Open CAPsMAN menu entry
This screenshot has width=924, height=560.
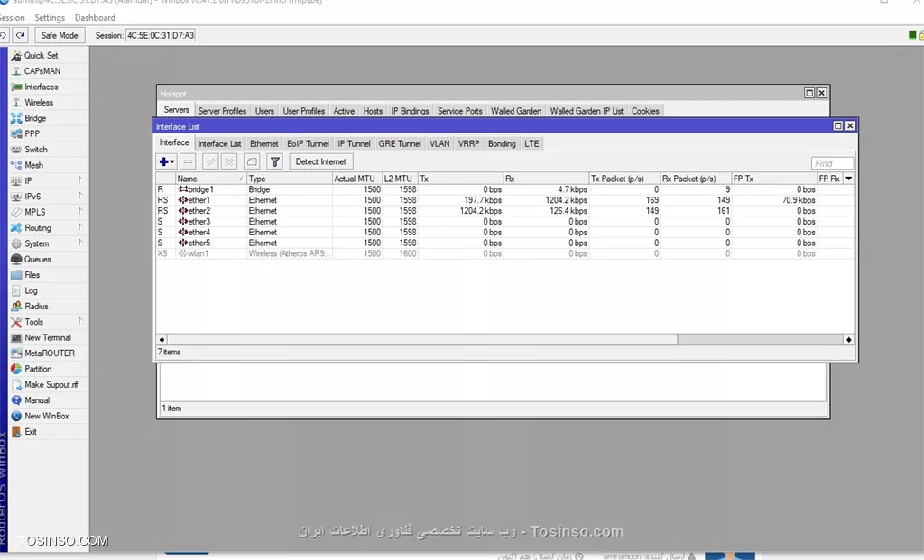pos(42,70)
